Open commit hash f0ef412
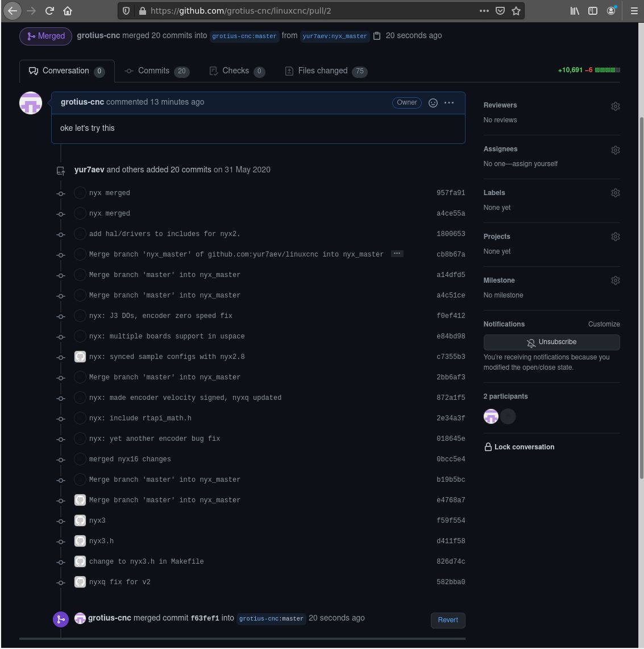The height and width of the screenshot is (649, 644). 451,316
